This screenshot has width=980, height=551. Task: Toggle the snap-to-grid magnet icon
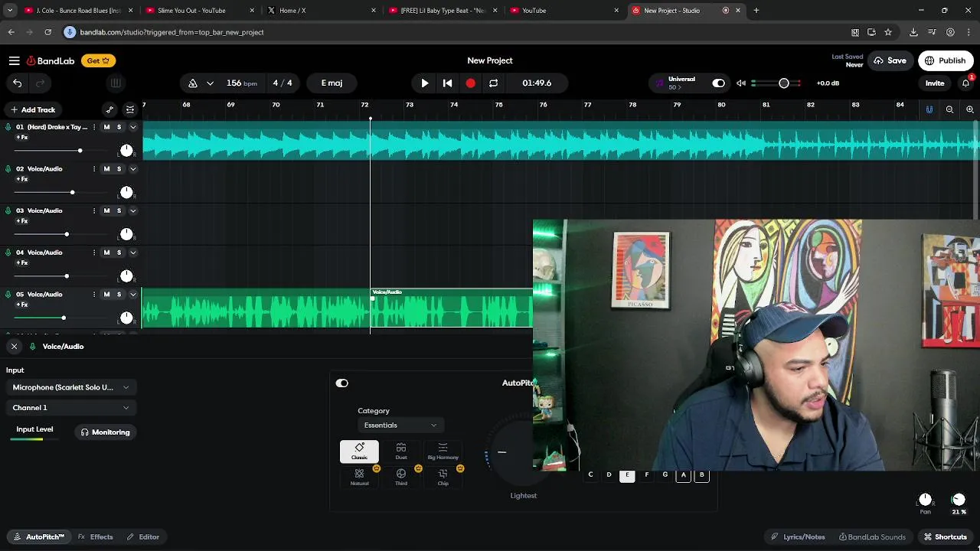(929, 109)
